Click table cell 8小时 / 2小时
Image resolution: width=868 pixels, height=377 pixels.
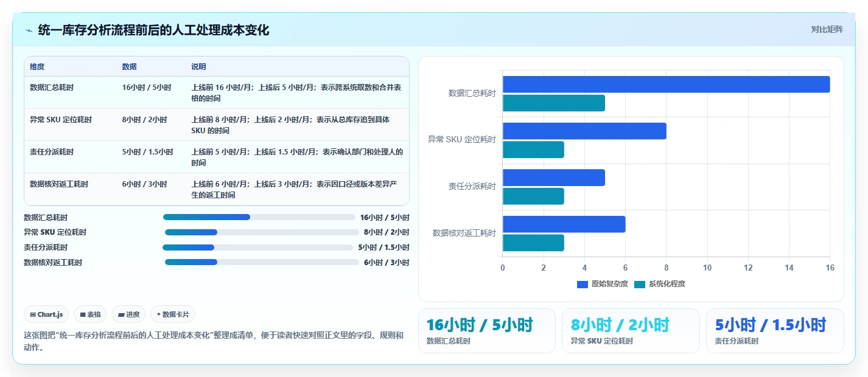coord(144,120)
